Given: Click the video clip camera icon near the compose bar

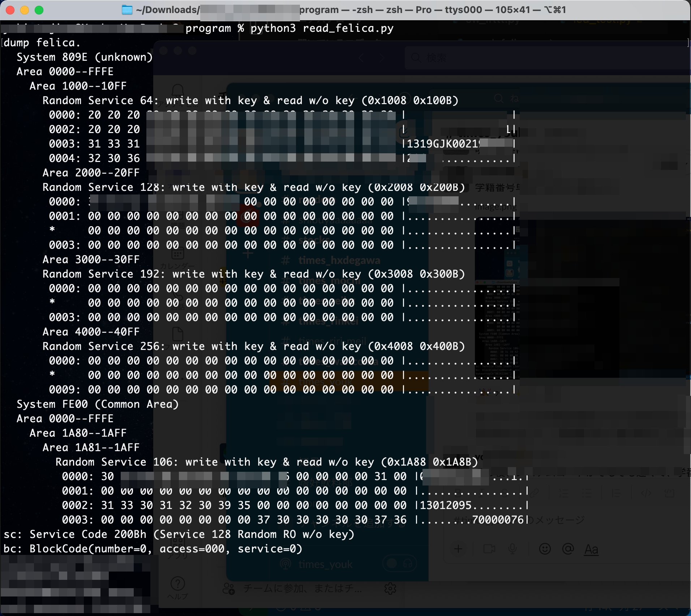Looking at the screenshot, I should pyautogui.click(x=489, y=549).
